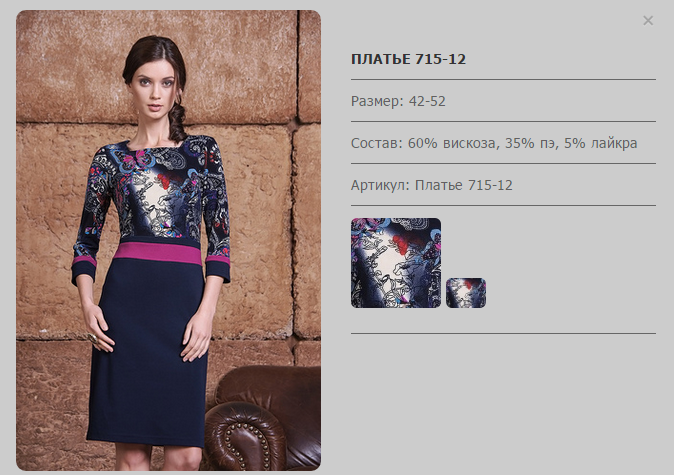Click the Состав composition text line
This screenshot has height=475, width=674.
494,143
